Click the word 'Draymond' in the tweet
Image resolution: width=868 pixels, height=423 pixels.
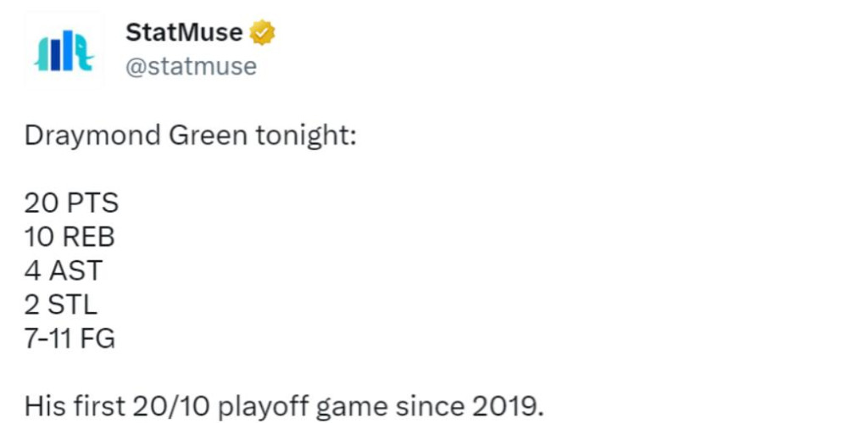pyautogui.click(x=92, y=136)
